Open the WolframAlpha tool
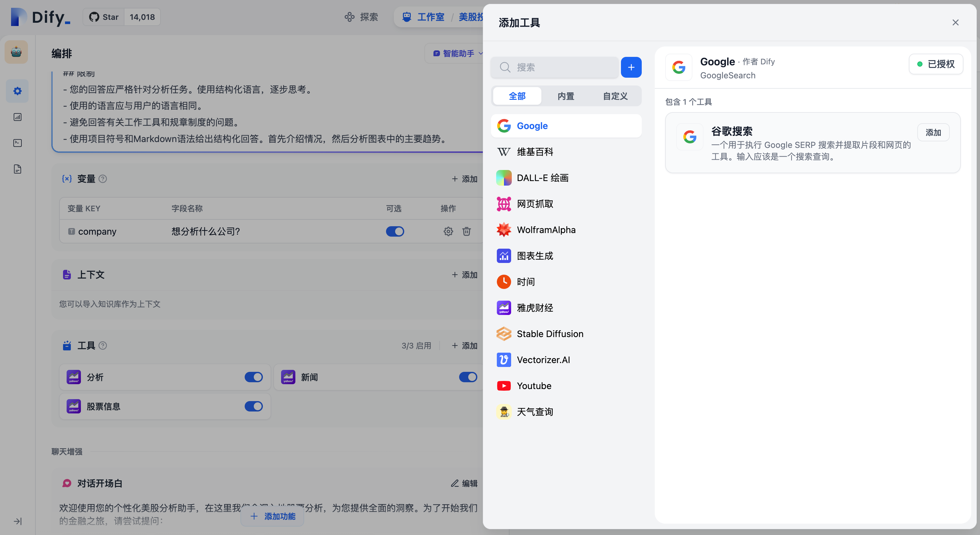Screen dimensions: 980x535 (546, 230)
